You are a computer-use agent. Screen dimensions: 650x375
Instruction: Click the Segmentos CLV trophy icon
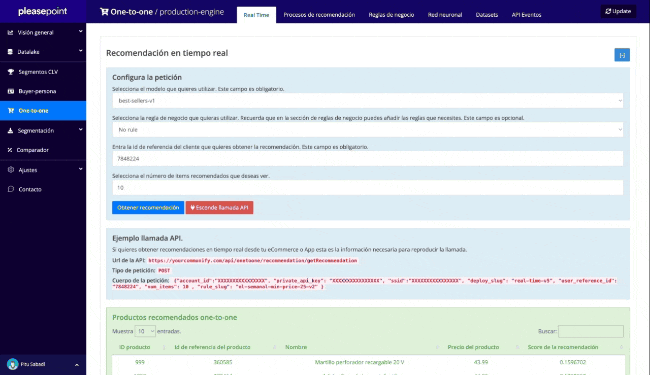[11, 72]
